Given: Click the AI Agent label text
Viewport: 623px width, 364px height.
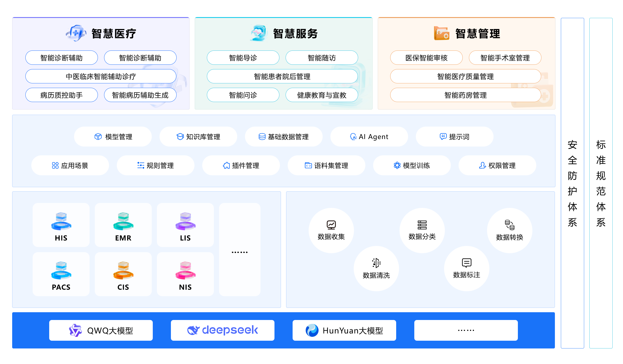Looking at the screenshot, I should [374, 137].
